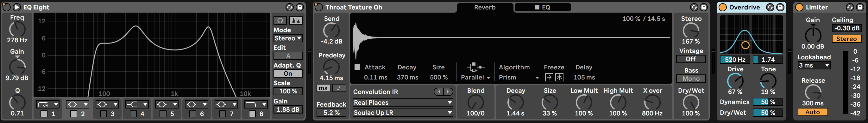This screenshot has height=123, width=868.
Task: Open band 1 filter type dropdown
Action: (x=48, y=104)
